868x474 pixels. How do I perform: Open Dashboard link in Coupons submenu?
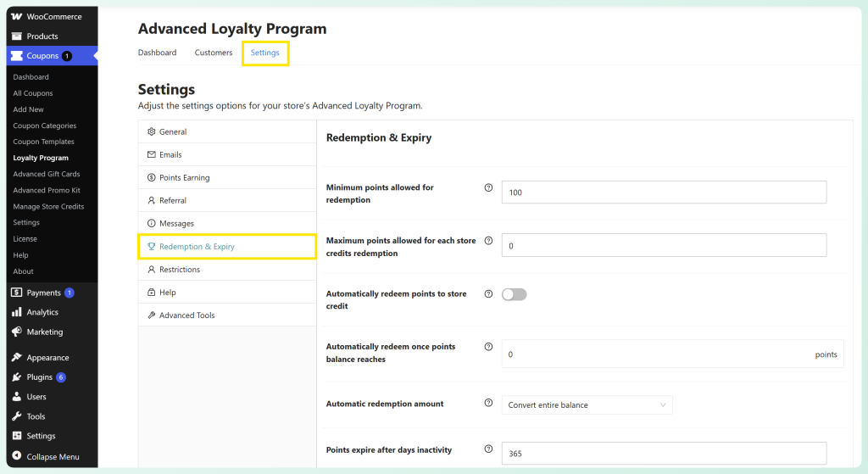[x=31, y=77]
